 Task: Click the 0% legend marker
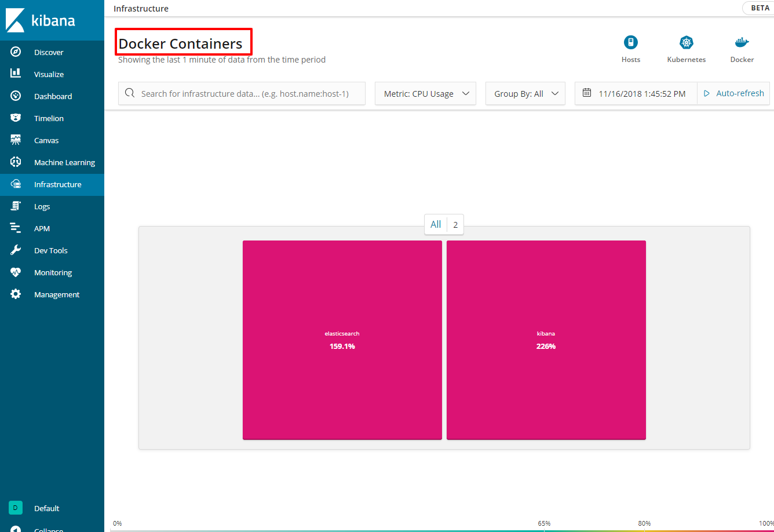coord(117,523)
